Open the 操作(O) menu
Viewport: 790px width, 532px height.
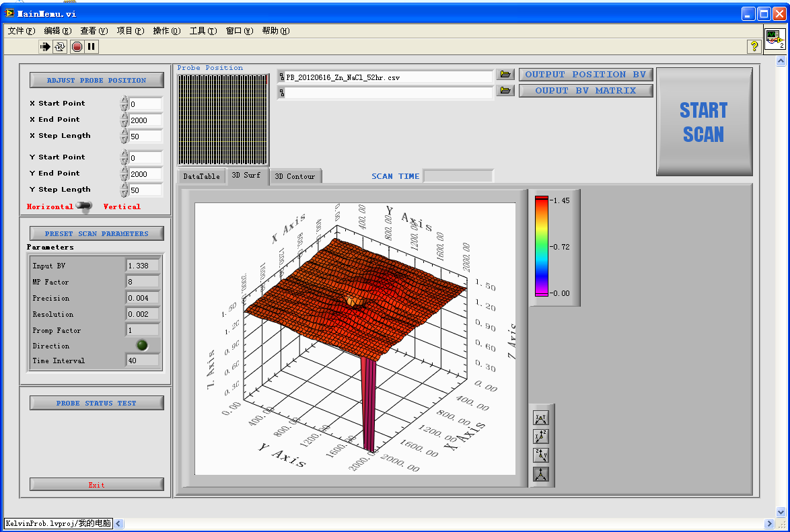pyautogui.click(x=166, y=31)
